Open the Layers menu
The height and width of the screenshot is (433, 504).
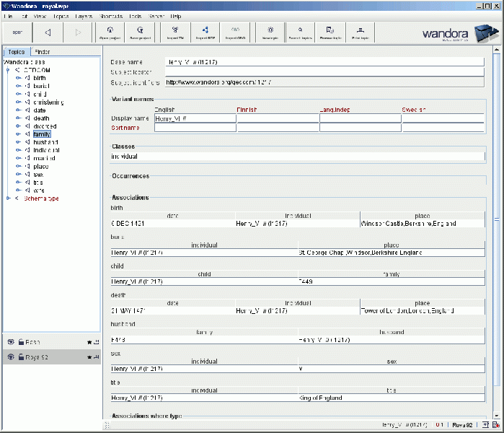84,16
